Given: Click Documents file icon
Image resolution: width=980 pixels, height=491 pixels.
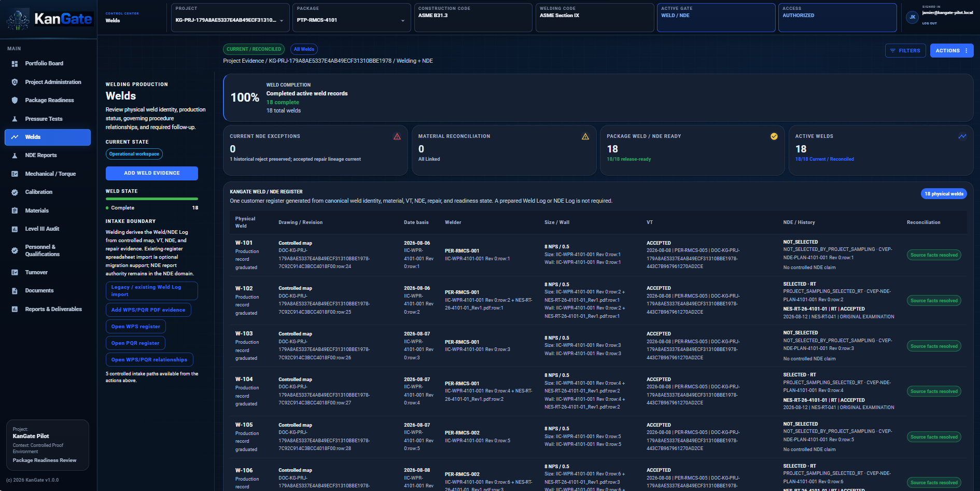Looking at the screenshot, I should pos(15,291).
